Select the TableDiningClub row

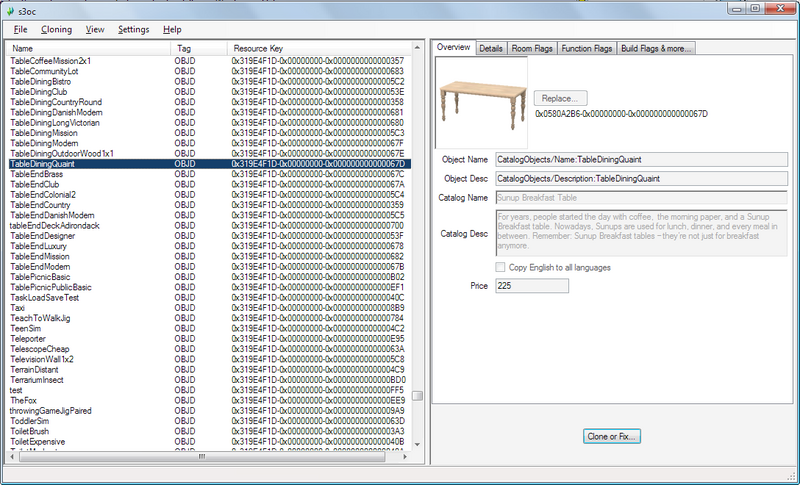tap(210, 92)
